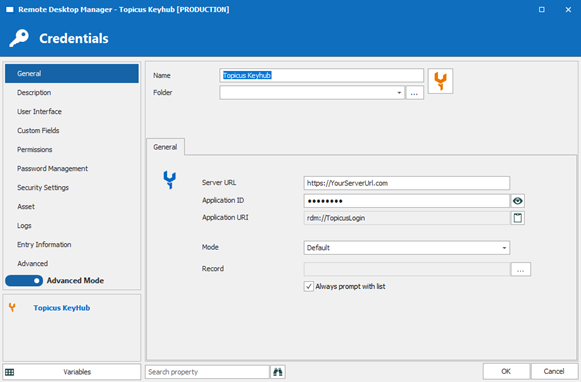This screenshot has width=581, height=382.
Task: Copy Application URI with clipboard icon
Action: [517, 218]
